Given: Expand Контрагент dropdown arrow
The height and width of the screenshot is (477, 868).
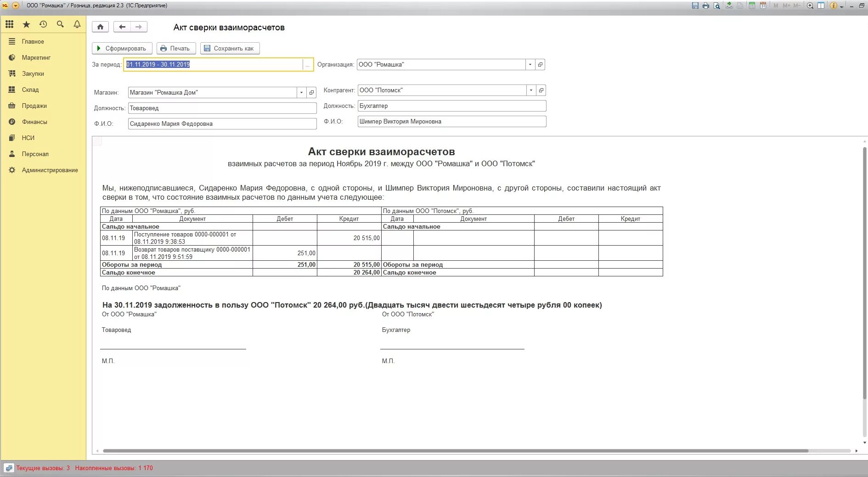Looking at the screenshot, I should pos(531,90).
